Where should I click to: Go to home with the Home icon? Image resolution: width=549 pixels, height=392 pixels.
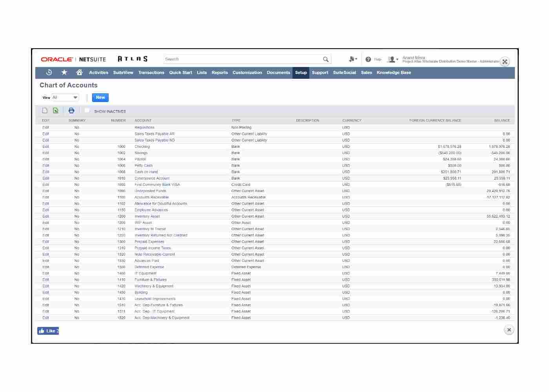pyautogui.click(x=79, y=73)
